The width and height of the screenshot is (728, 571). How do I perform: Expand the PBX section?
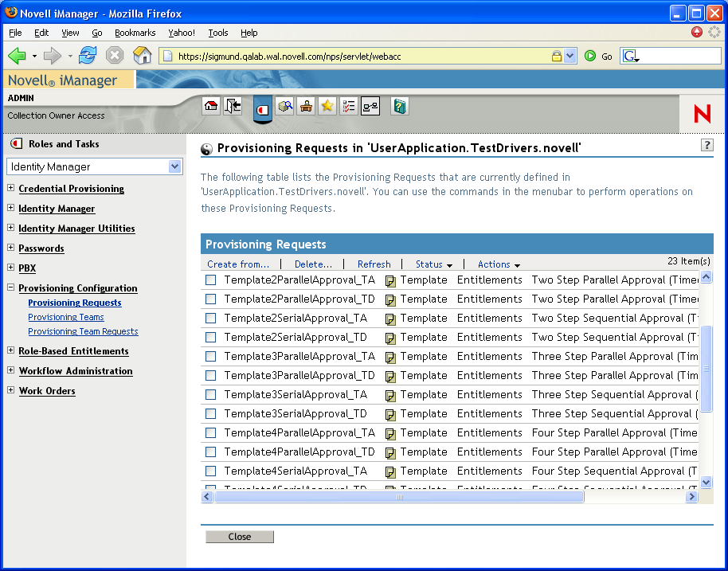[10, 268]
